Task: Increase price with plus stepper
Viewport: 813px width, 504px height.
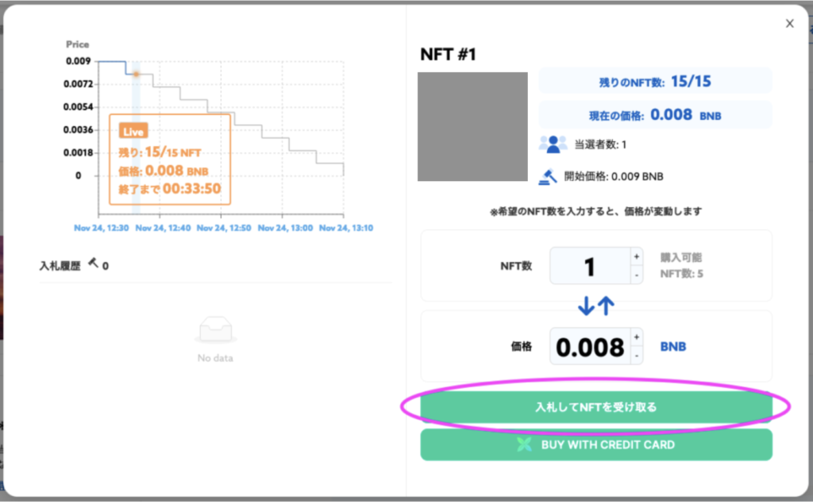Action: [636, 337]
